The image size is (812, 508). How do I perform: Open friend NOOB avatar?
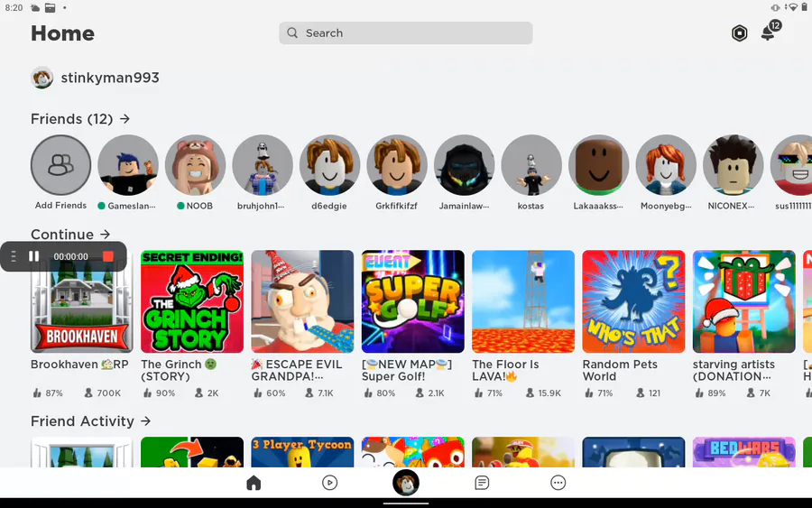click(x=195, y=165)
